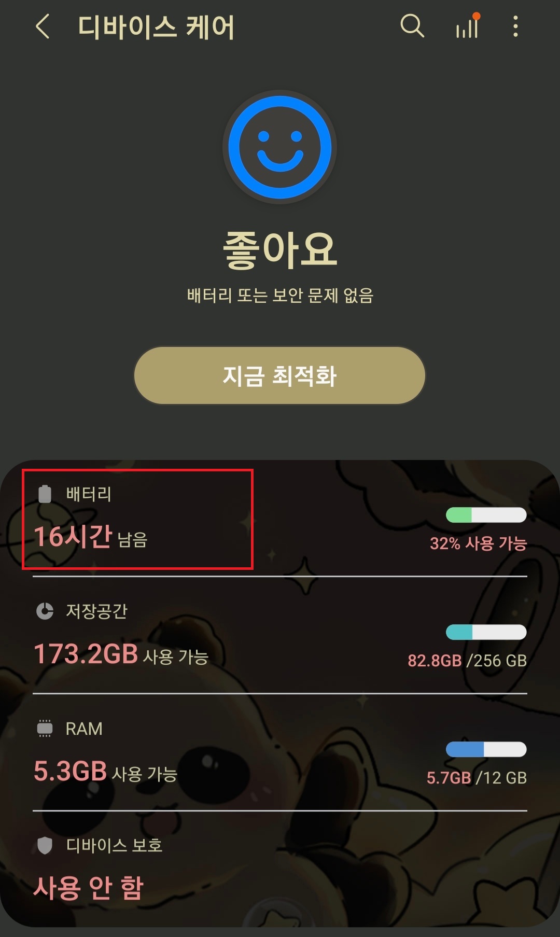
Task: Tap the 32% 사용 가능 text
Action: 478,543
